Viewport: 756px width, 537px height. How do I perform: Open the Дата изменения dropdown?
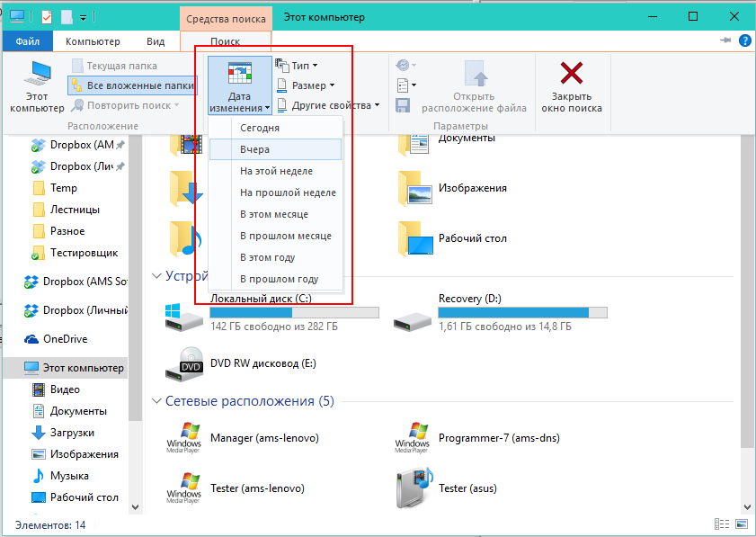(240, 85)
